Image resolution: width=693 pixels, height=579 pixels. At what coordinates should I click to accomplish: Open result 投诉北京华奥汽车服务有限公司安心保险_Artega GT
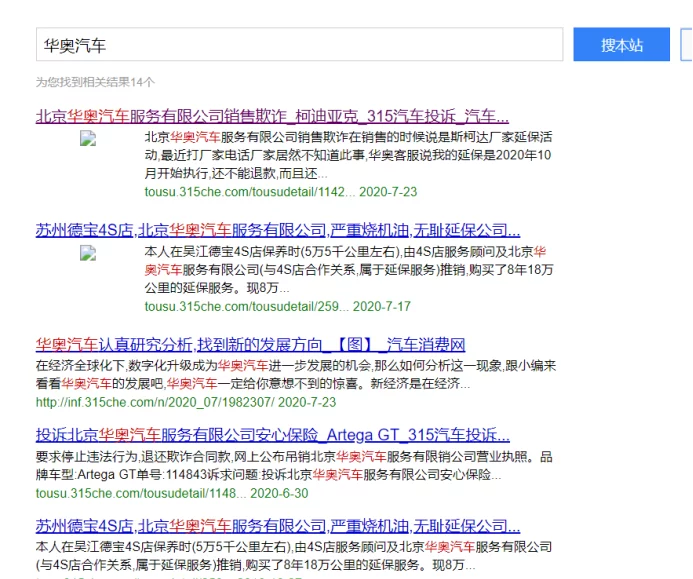point(272,435)
